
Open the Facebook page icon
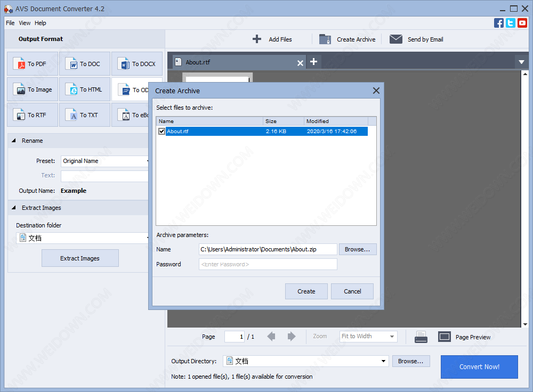click(499, 23)
